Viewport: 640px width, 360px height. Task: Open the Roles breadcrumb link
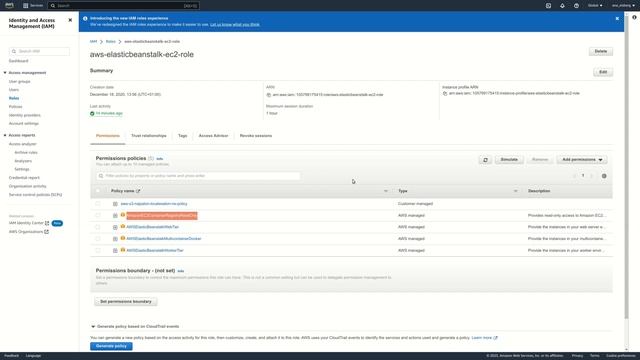click(x=111, y=42)
